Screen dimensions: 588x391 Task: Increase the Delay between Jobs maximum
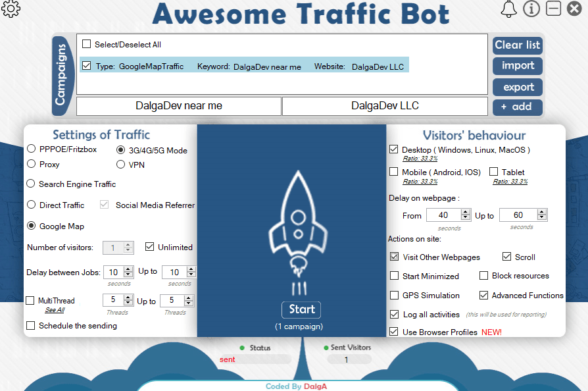point(191,269)
